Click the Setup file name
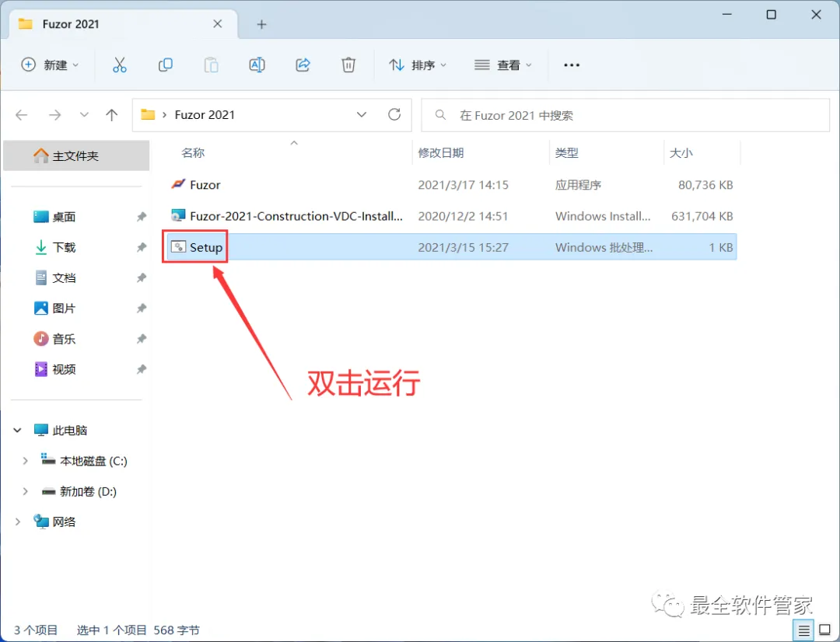 click(206, 247)
